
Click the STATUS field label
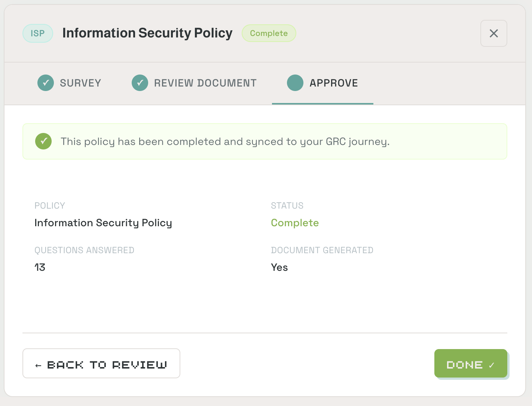click(287, 206)
